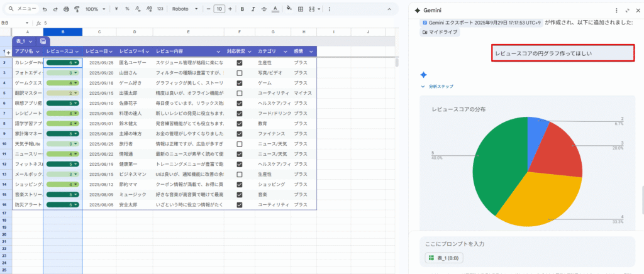644x274 pixels.
Task: Click the undo arrow in toolbar
Action: click(x=45, y=9)
